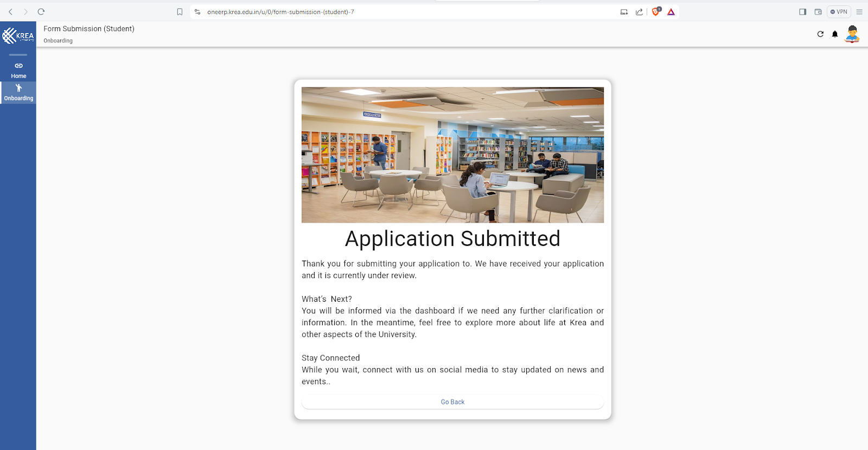This screenshot has height=450, width=868.
Task: Open notifications bell icon
Action: coord(835,34)
